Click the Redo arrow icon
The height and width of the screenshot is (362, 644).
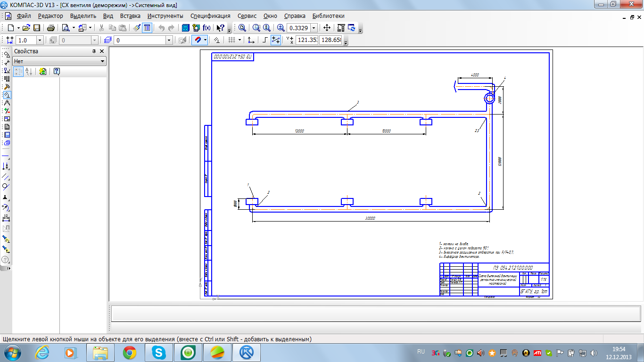171,28
